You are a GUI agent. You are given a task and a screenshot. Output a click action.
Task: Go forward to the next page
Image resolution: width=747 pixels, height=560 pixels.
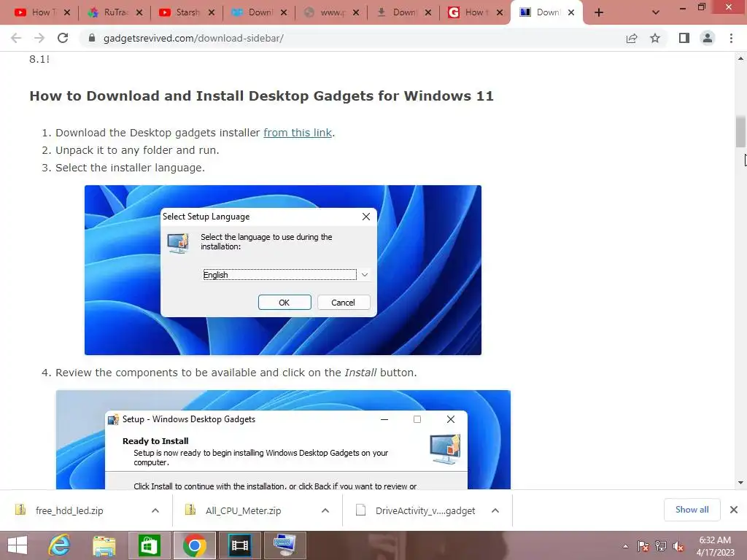point(39,38)
